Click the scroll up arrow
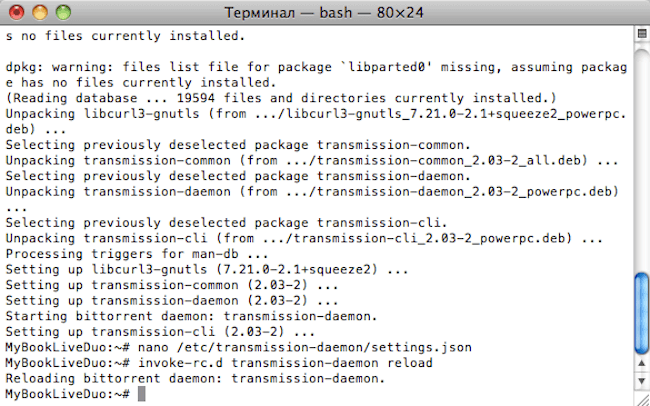This screenshot has width=650, height=406. coord(641,364)
